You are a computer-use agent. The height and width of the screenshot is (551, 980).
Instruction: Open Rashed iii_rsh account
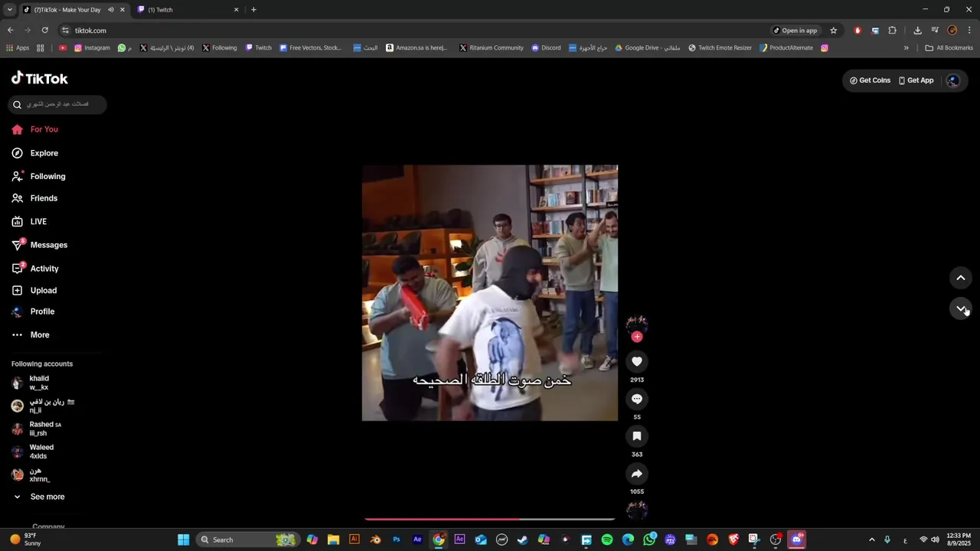click(x=37, y=429)
